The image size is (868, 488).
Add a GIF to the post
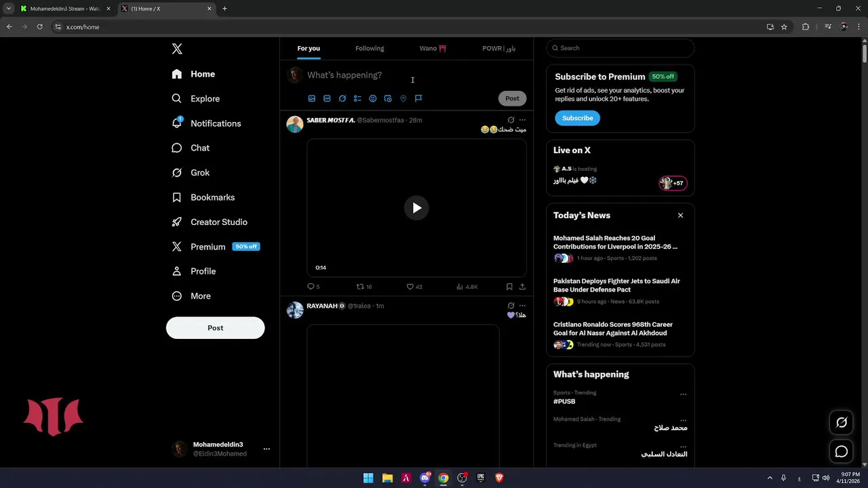(x=327, y=98)
